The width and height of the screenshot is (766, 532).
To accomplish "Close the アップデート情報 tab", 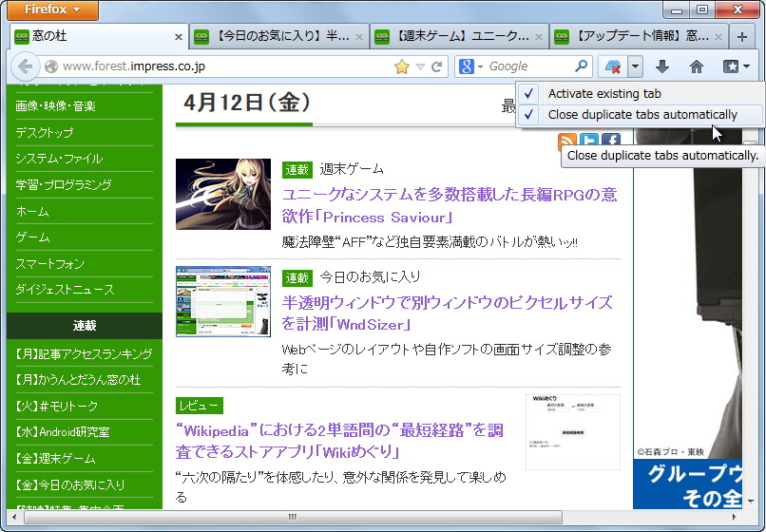I will click(x=718, y=37).
